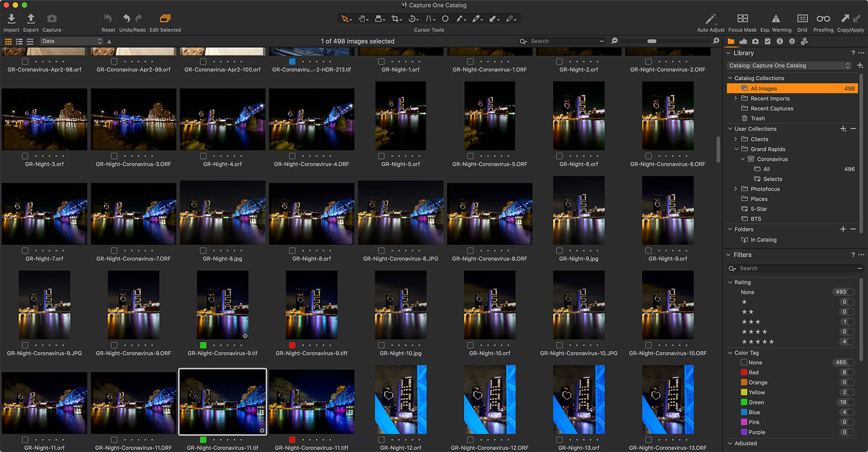Toggle the checkbox for GR-Night-10.jpg

click(381, 345)
